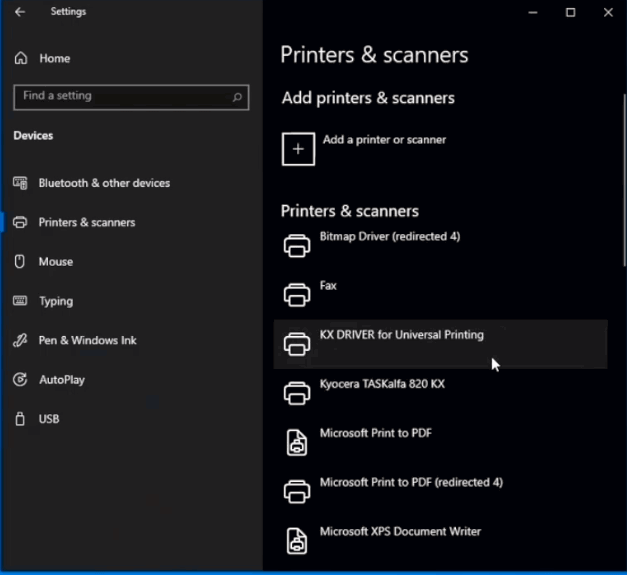627x575 pixels.
Task: Click the Microsoft Print to PDF document icon
Action: pos(297,442)
